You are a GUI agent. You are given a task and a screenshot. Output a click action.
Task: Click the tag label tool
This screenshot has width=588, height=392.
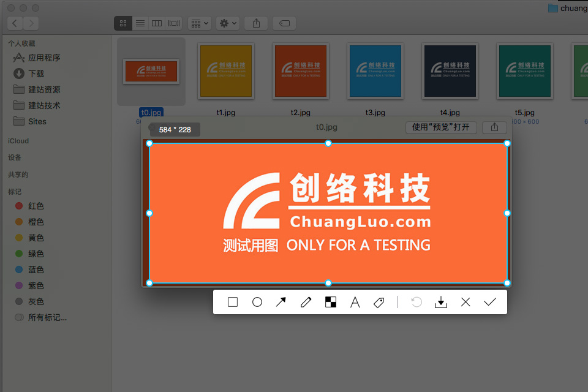(379, 302)
